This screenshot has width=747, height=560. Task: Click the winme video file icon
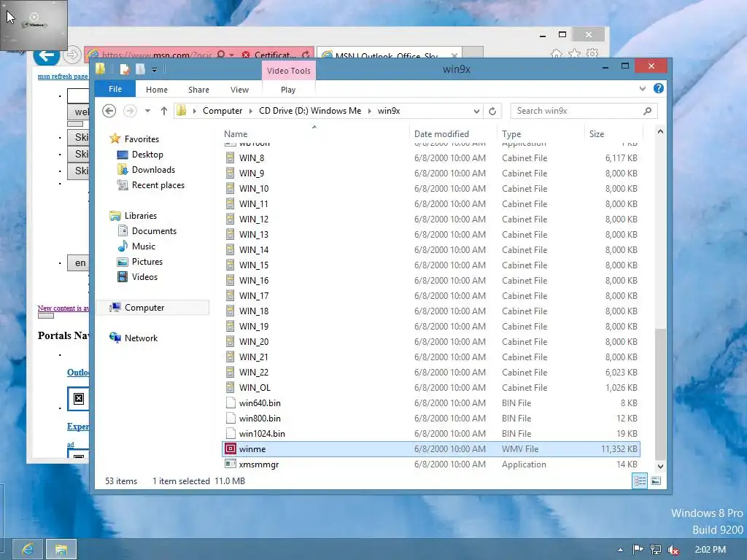coord(231,448)
